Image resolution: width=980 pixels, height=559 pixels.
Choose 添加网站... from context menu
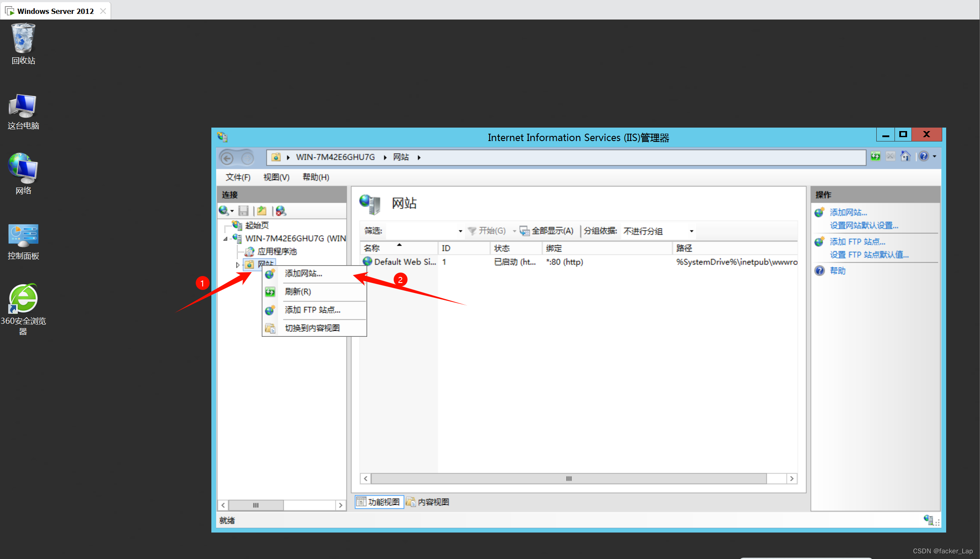[303, 273]
